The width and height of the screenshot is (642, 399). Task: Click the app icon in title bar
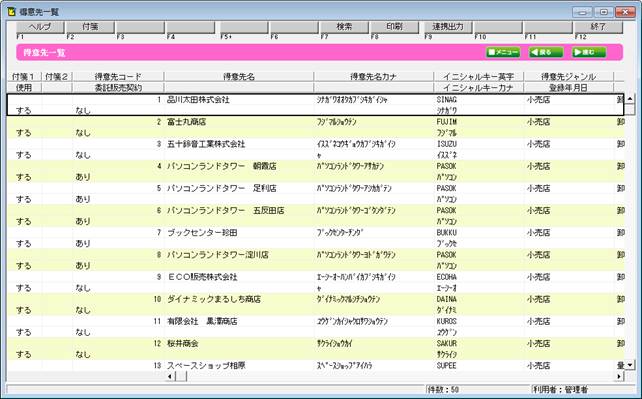tap(11, 11)
